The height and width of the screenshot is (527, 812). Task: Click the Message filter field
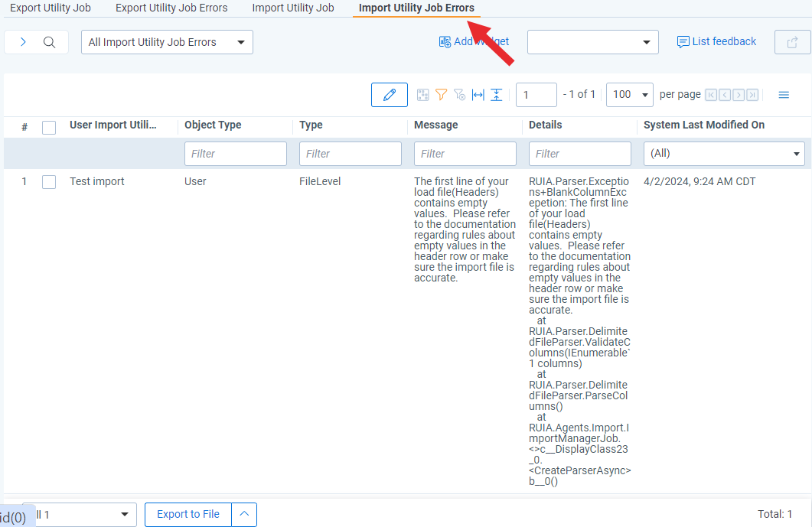(465, 154)
